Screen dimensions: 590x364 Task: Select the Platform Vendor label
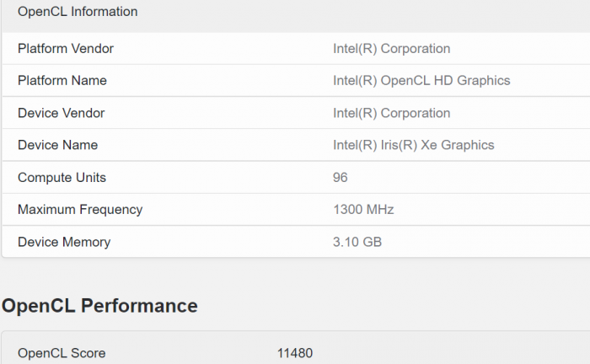point(66,49)
